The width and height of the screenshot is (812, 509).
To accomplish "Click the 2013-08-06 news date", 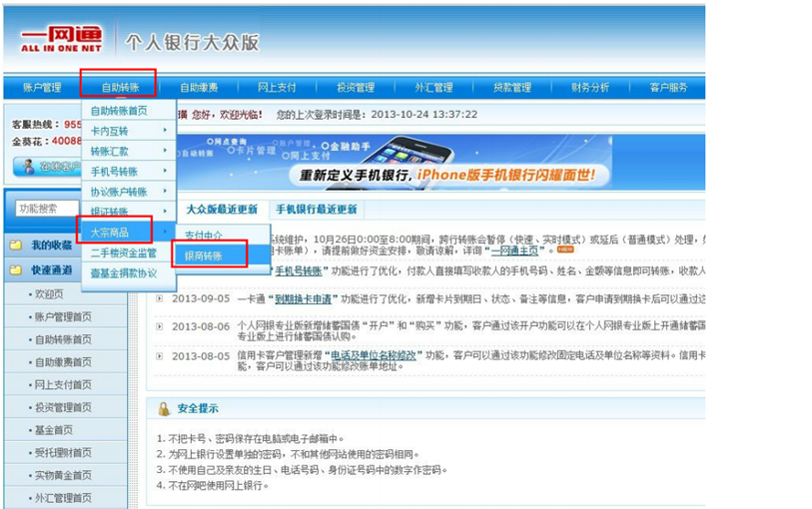I will coord(201,326).
